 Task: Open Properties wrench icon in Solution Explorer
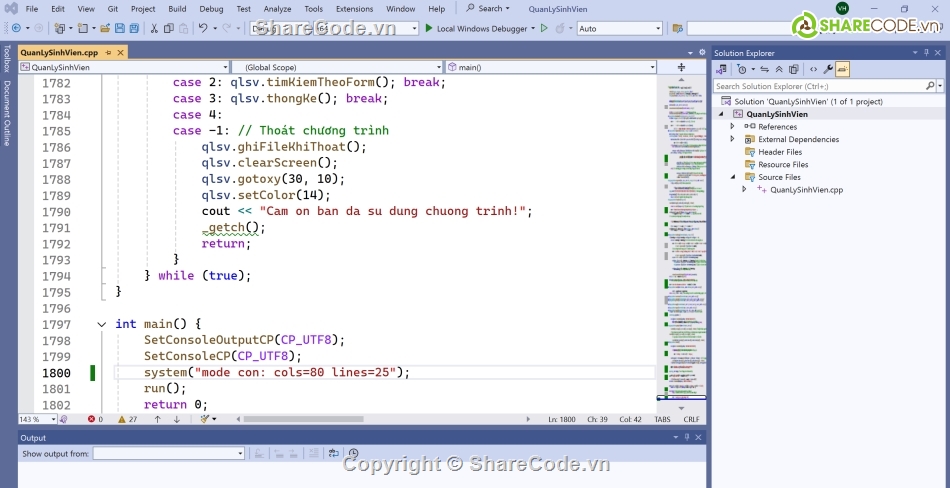tap(828, 69)
